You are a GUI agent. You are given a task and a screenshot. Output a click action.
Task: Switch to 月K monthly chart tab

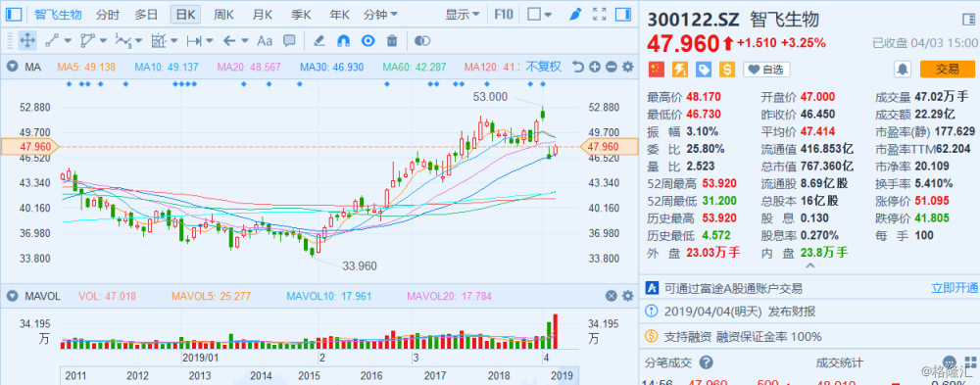[x=262, y=14]
